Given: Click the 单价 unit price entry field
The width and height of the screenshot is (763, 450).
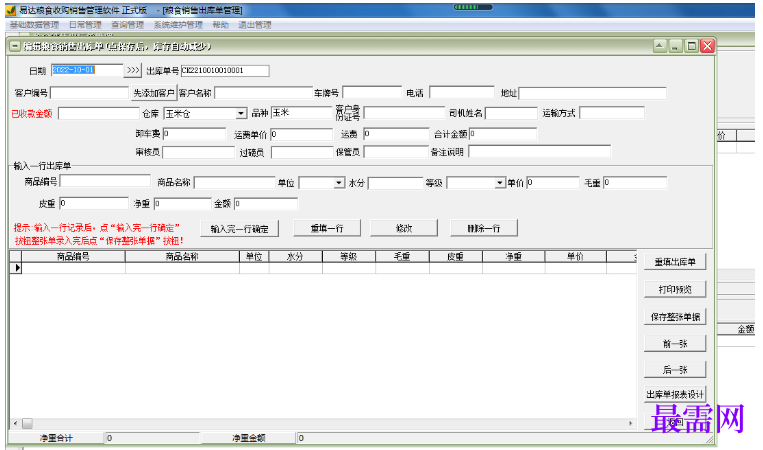Looking at the screenshot, I should click(553, 182).
